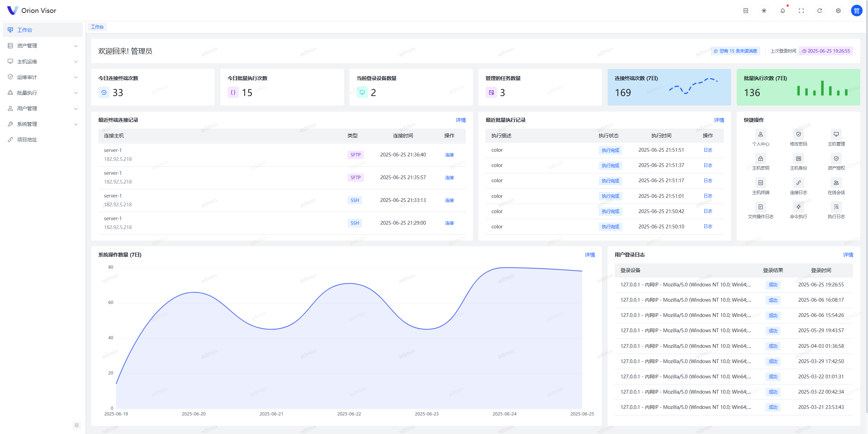Click the notification bell icon
868x434 pixels.
click(x=783, y=11)
